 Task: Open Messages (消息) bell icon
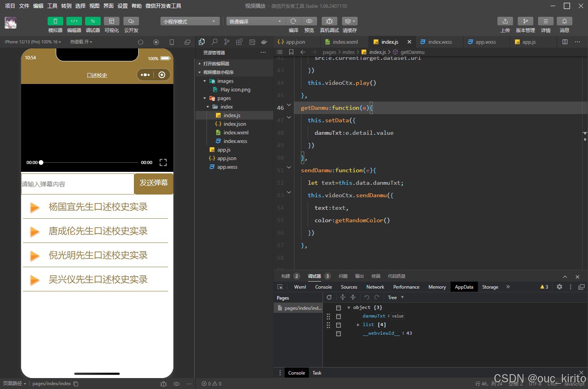(565, 21)
